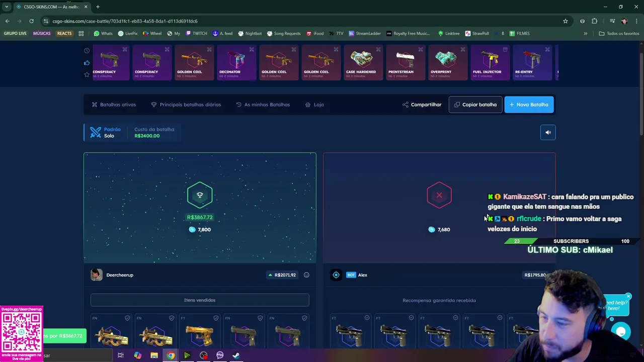Image resolution: width=644 pixels, height=362 pixels.
Task: Bookmark this page with star icon
Action: (x=566, y=21)
